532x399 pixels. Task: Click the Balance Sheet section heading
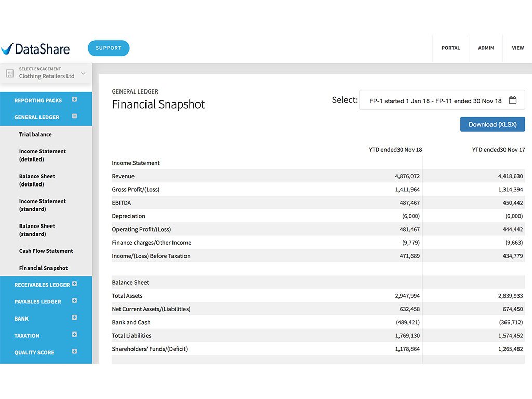[x=130, y=282]
